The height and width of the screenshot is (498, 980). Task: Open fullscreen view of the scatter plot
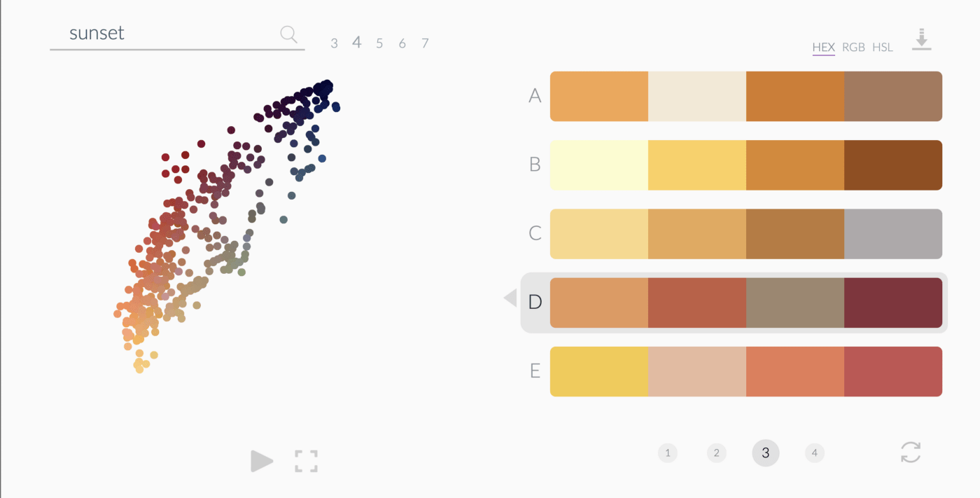coord(305,461)
